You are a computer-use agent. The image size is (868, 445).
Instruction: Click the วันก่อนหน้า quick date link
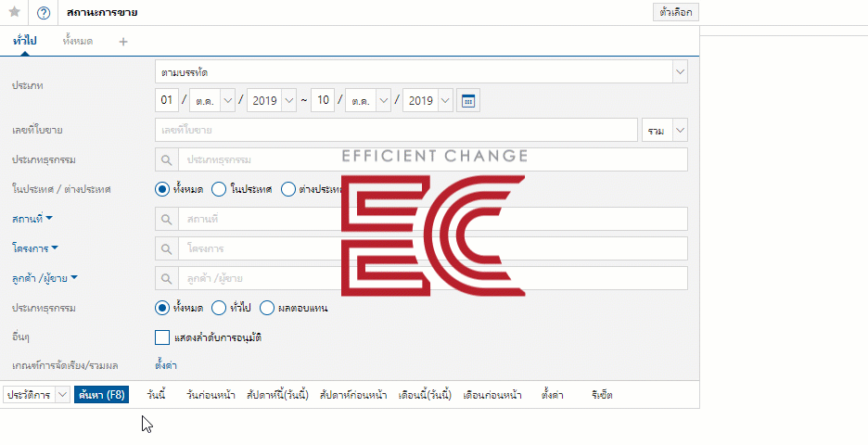point(211,395)
